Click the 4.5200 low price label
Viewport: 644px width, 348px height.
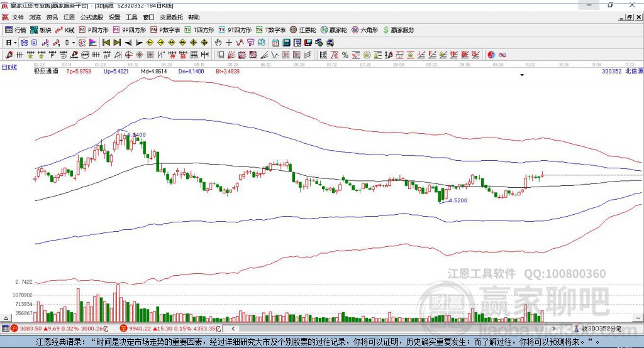458,200
